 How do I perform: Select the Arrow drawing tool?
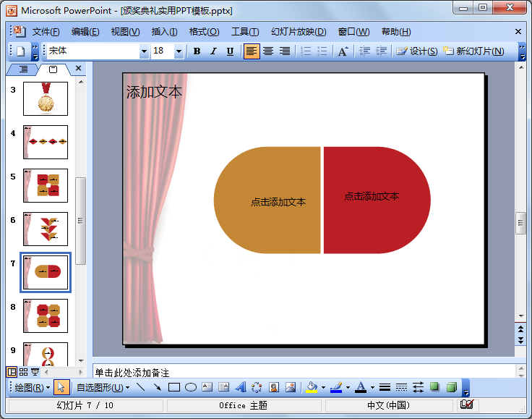pos(158,387)
